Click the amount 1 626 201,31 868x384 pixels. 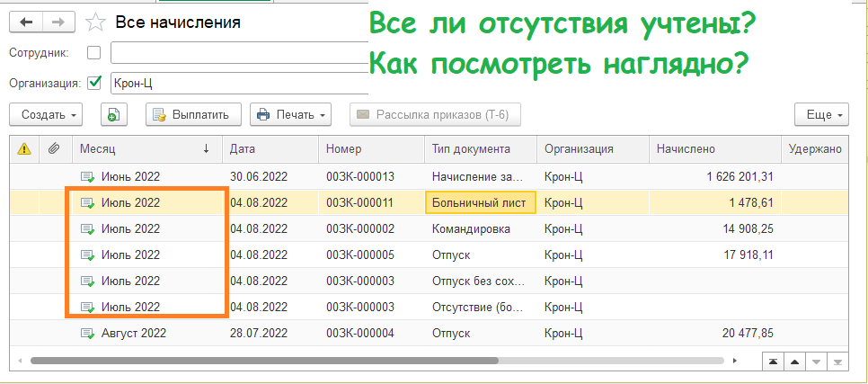(740, 177)
